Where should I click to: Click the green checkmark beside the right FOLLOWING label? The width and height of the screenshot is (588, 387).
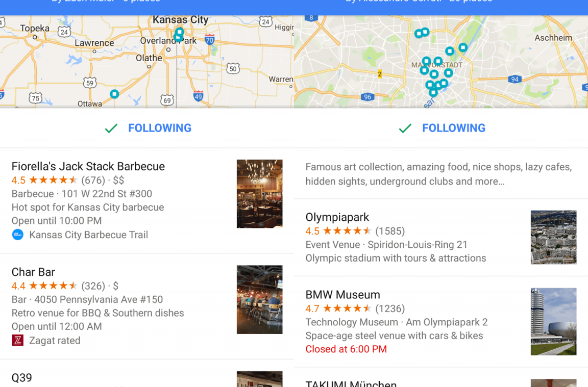(x=405, y=128)
